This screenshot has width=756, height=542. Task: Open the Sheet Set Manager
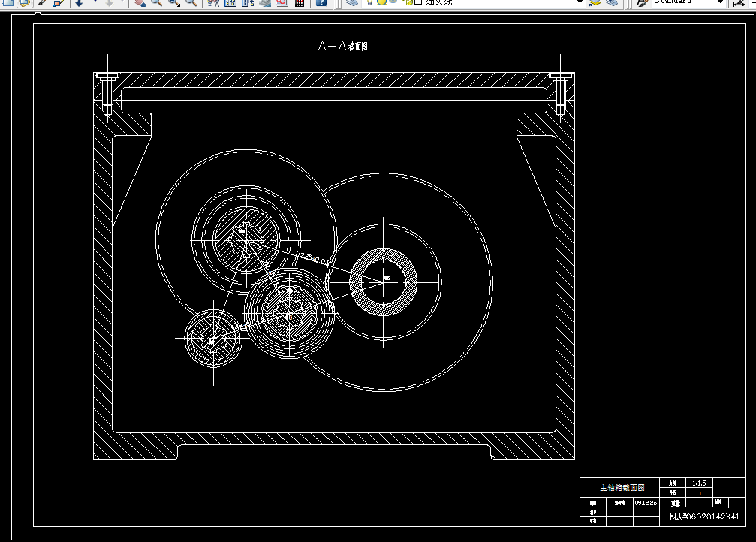265,2
